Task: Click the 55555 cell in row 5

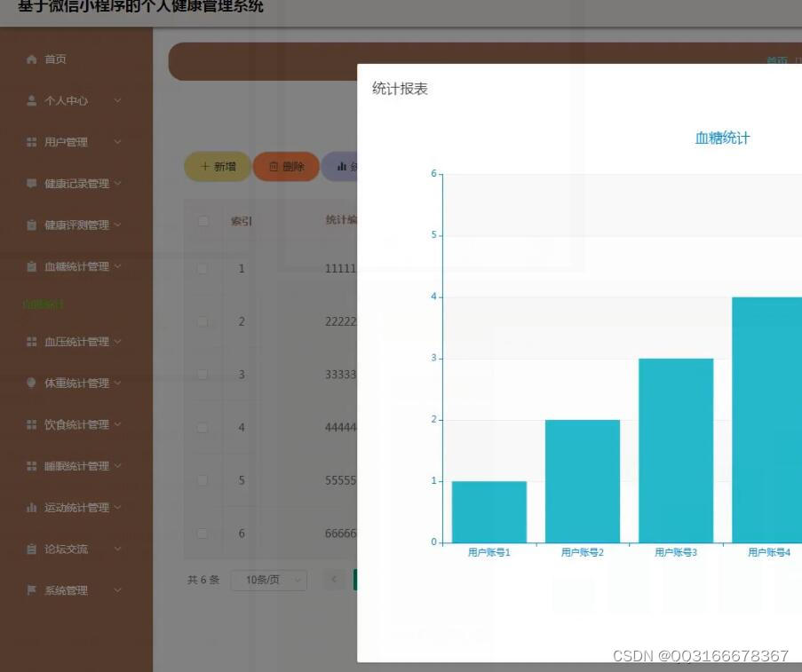Action: (341, 480)
